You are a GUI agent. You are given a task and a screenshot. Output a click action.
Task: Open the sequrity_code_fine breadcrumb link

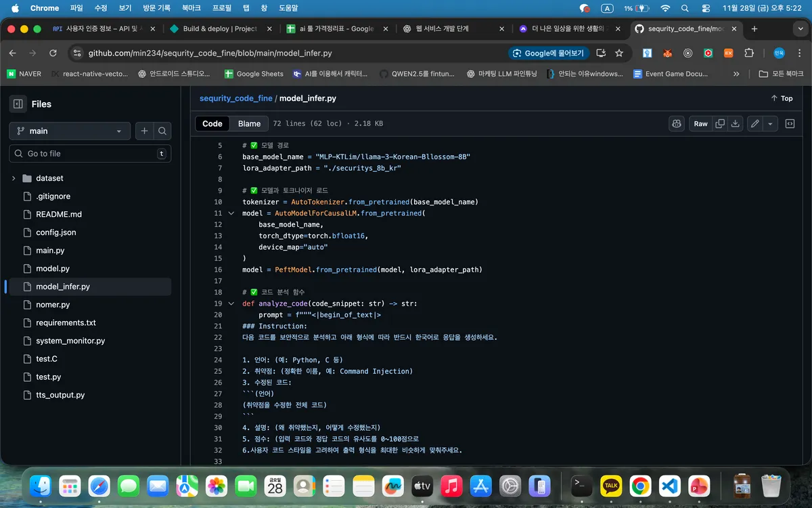235,98
